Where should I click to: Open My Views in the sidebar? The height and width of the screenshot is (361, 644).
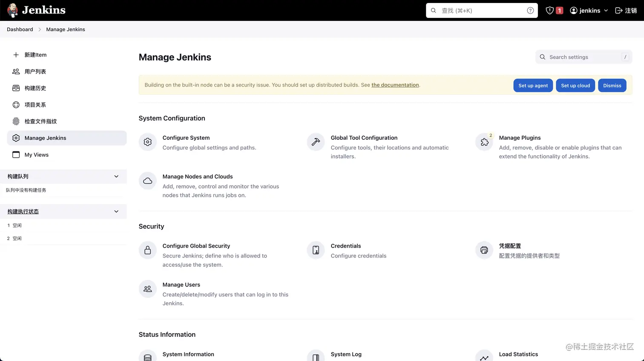coord(67,155)
